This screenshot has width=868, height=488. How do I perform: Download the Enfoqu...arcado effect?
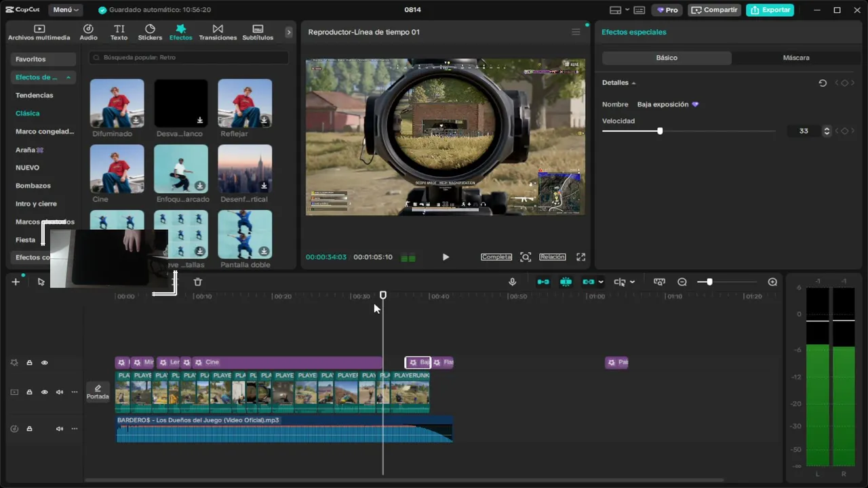coord(200,186)
